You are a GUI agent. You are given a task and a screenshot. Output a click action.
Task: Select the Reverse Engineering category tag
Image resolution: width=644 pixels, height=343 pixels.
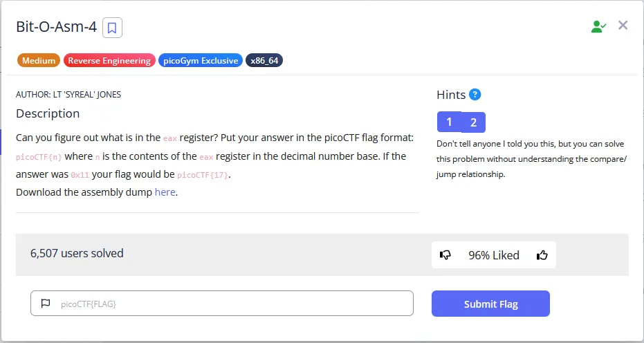109,61
